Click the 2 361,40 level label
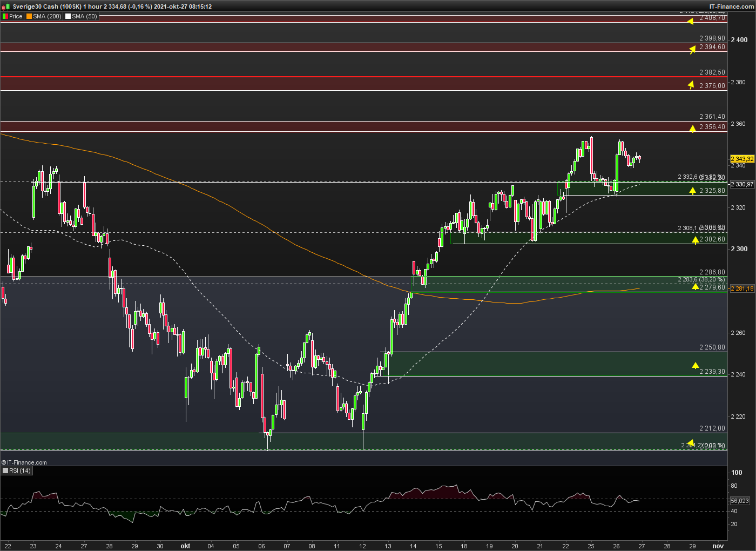The height and width of the screenshot is (551, 756). (x=712, y=117)
